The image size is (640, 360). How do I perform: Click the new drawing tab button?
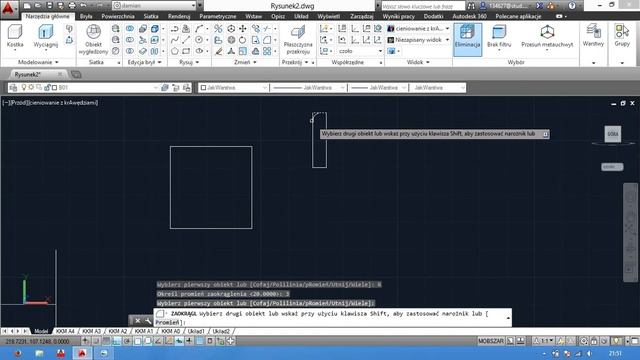click(x=76, y=74)
